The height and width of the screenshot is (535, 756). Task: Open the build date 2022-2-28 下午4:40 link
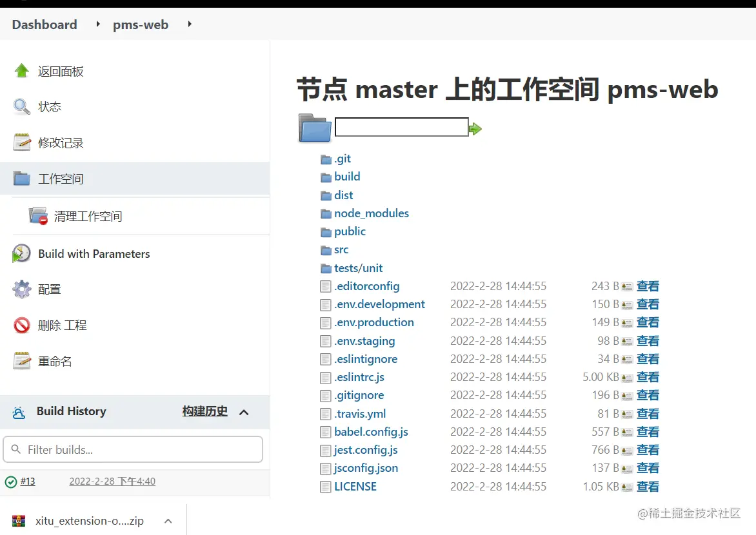[112, 481]
